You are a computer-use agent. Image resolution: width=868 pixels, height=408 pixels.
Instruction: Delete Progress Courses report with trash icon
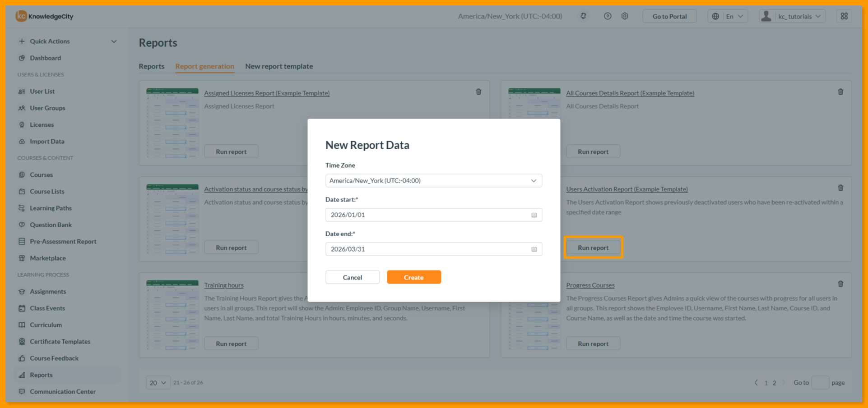840,284
